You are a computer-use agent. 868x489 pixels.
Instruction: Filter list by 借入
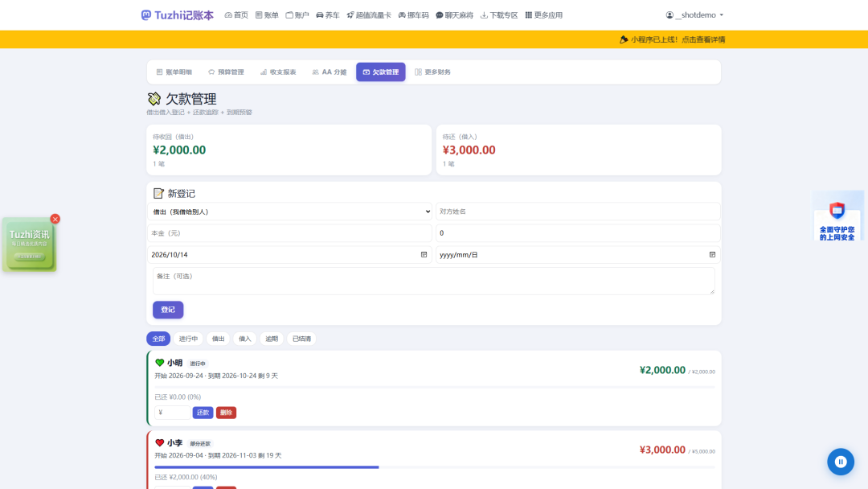pos(244,339)
